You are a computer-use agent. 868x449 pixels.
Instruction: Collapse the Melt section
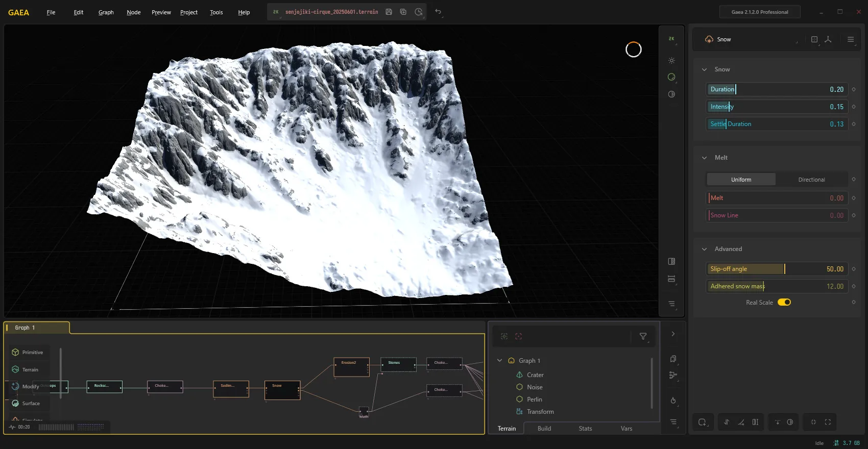tap(705, 158)
